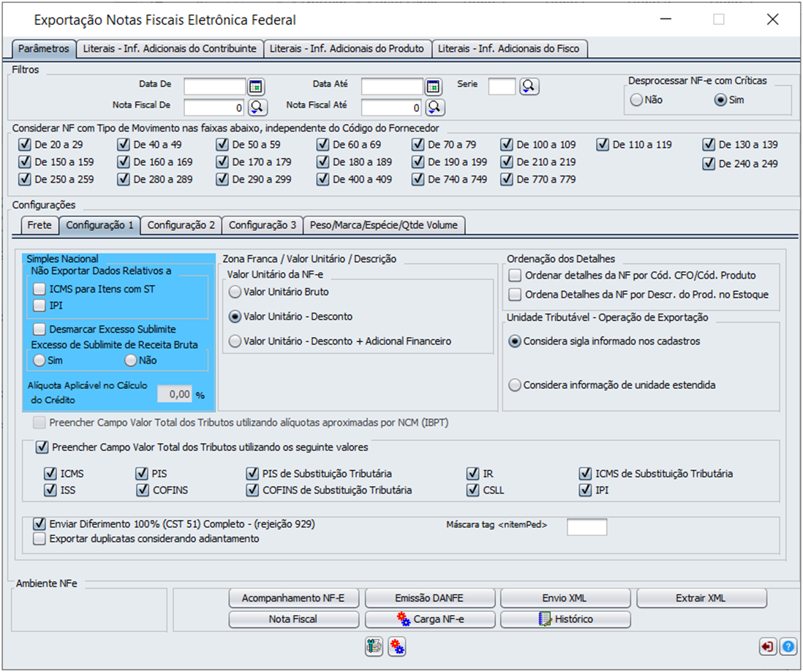Screen dimensions: 803x672
Task: Click the Emissão DANFE button
Action: click(x=429, y=598)
